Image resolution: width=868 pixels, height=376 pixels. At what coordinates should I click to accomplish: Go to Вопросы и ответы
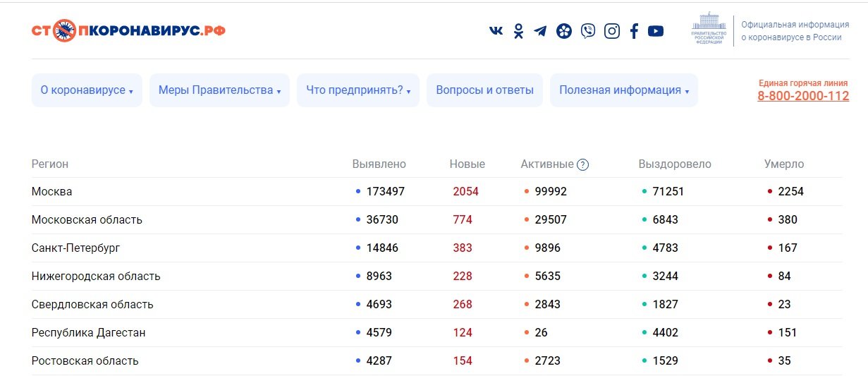coord(484,90)
